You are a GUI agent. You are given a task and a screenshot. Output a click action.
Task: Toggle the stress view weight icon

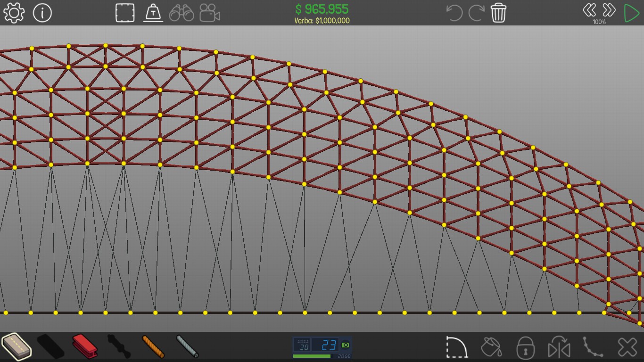point(153,13)
